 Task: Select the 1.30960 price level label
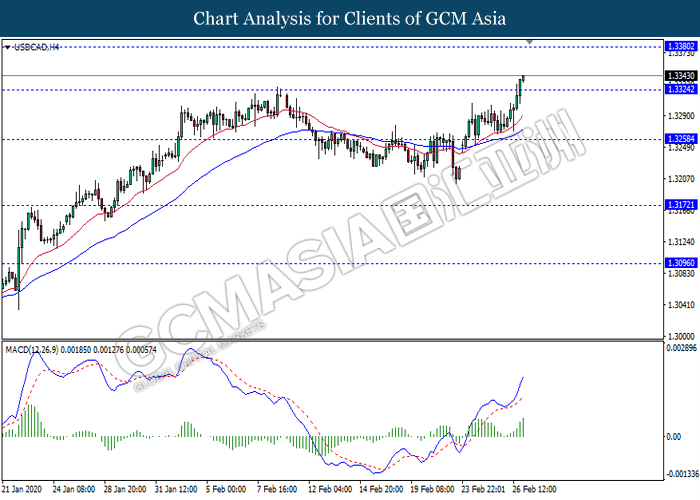[x=680, y=263]
